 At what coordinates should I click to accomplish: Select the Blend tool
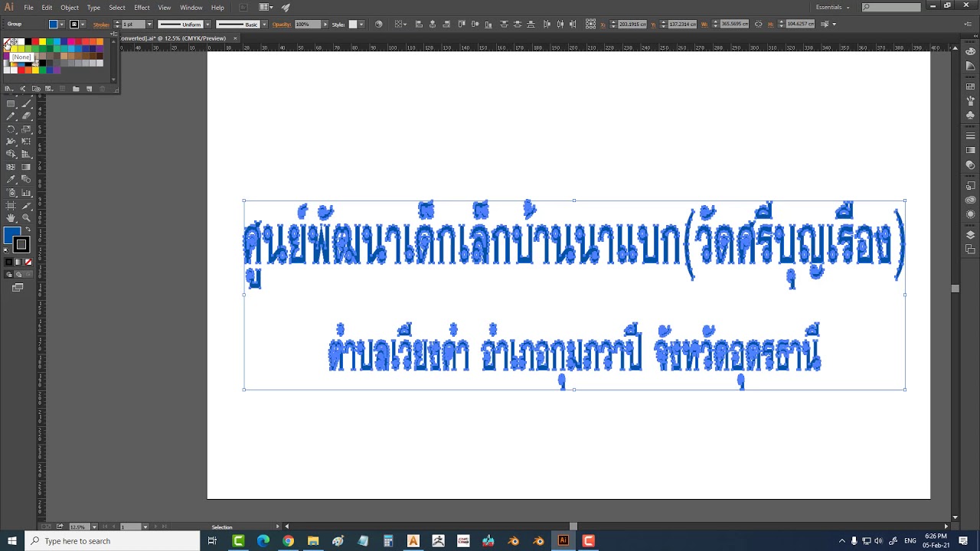(26, 179)
